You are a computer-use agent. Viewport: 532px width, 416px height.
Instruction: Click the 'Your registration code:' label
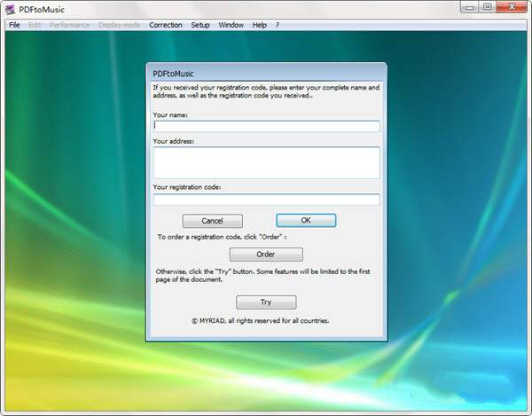(186, 187)
